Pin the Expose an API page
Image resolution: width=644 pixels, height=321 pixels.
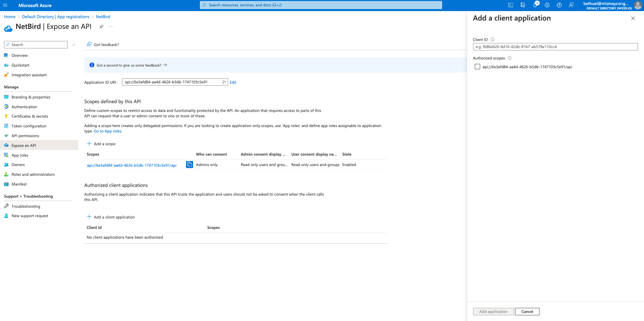(101, 26)
